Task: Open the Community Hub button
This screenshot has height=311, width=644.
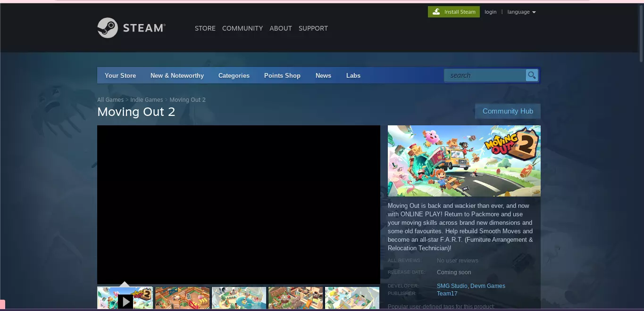Action: 508,111
